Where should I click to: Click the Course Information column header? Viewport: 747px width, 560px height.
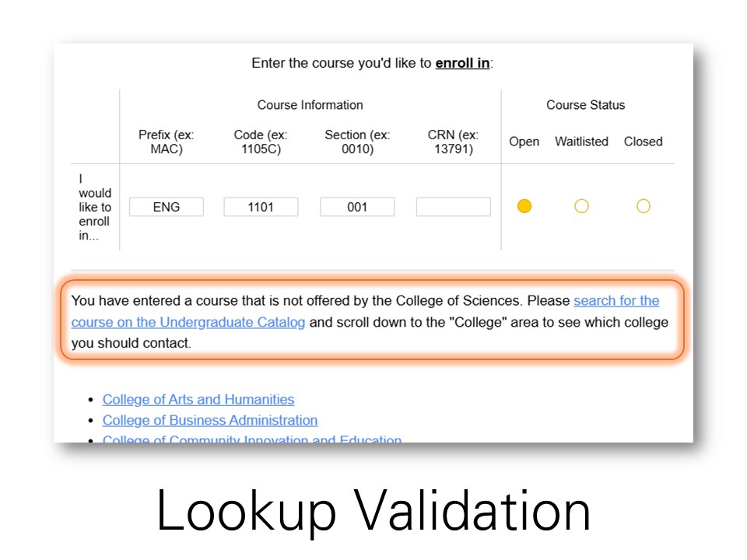point(309,104)
